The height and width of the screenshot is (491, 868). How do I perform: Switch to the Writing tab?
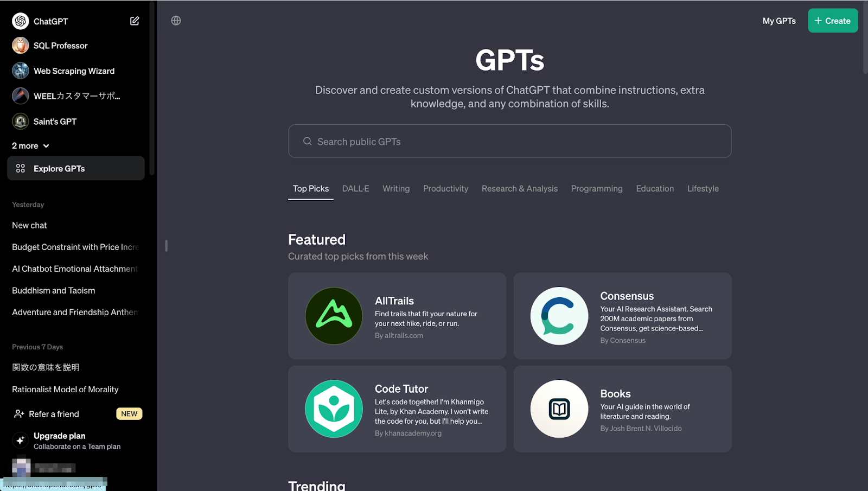[x=396, y=189]
